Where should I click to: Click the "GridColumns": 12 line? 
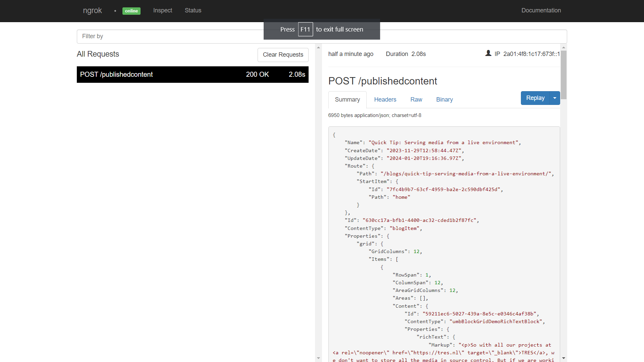click(x=395, y=251)
